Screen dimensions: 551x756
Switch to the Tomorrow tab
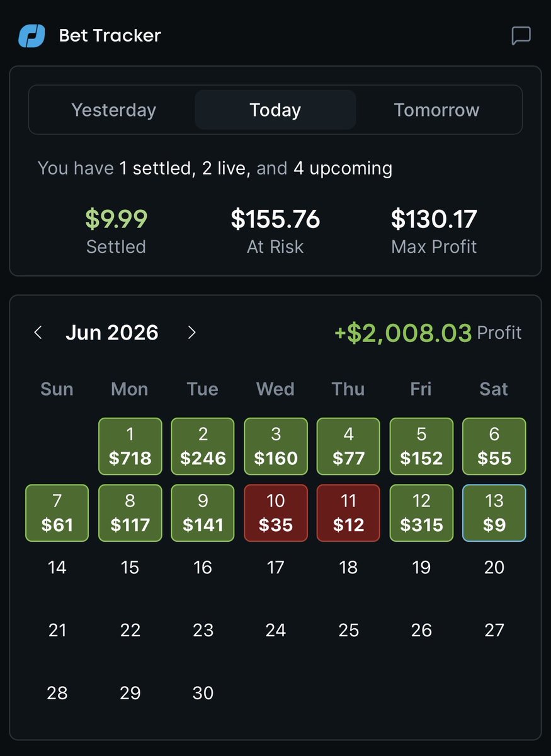pyautogui.click(x=437, y=110)
